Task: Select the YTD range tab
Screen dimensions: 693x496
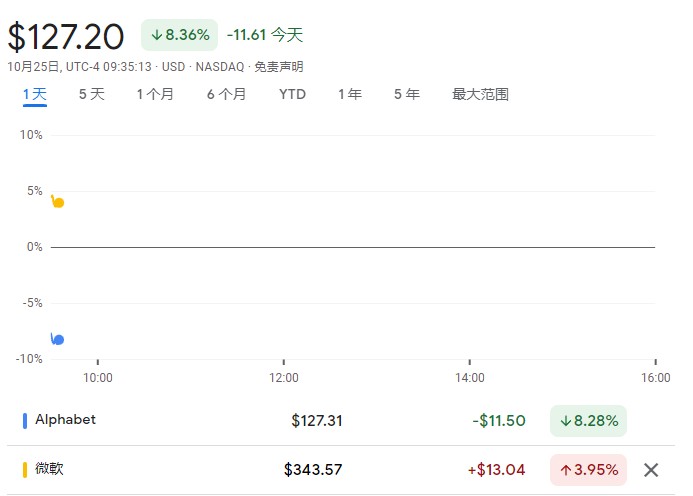Action: [x=292, y=95]
